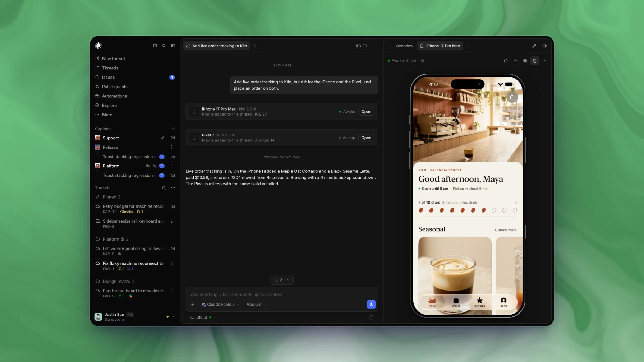Add a new tab next to the Kiln thread tab
The image size is (644, 362).
tap(255, 46)
